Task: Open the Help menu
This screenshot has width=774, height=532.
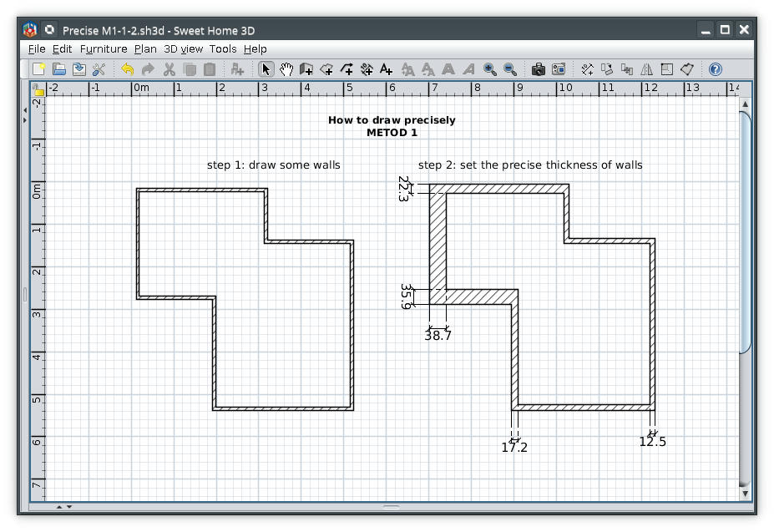Action: click(x=255, y=49)
